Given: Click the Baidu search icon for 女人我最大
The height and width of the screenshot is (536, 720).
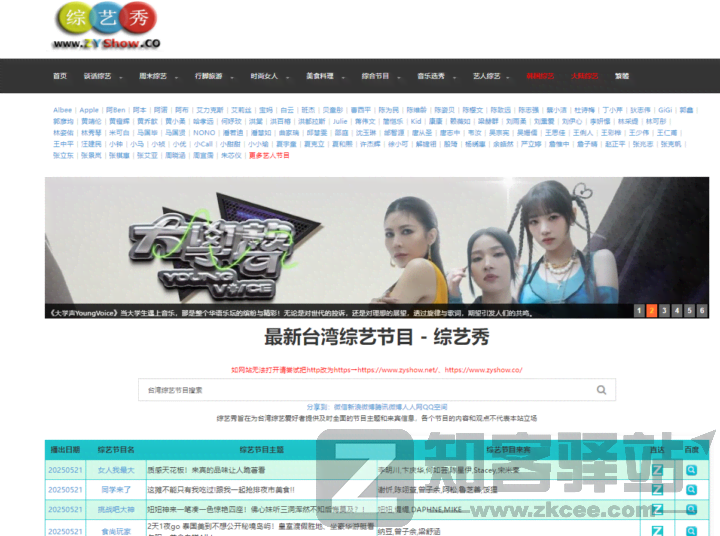Looking at the screenshot, I should coord(691,469).
